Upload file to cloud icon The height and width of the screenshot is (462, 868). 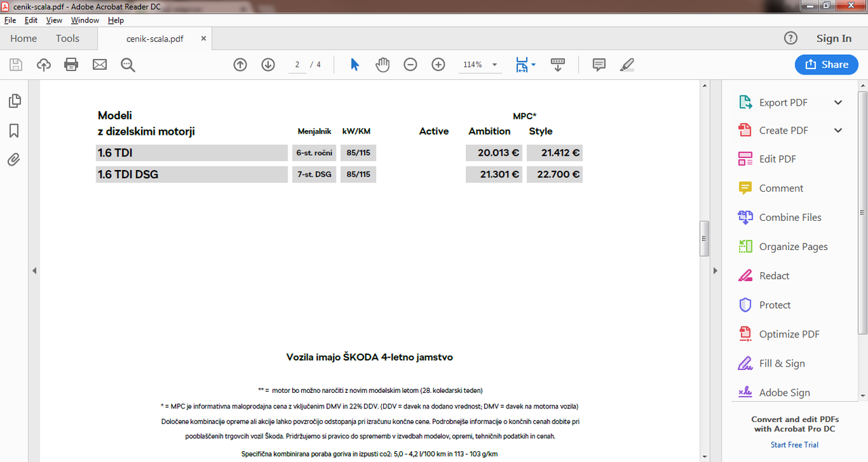43,64
